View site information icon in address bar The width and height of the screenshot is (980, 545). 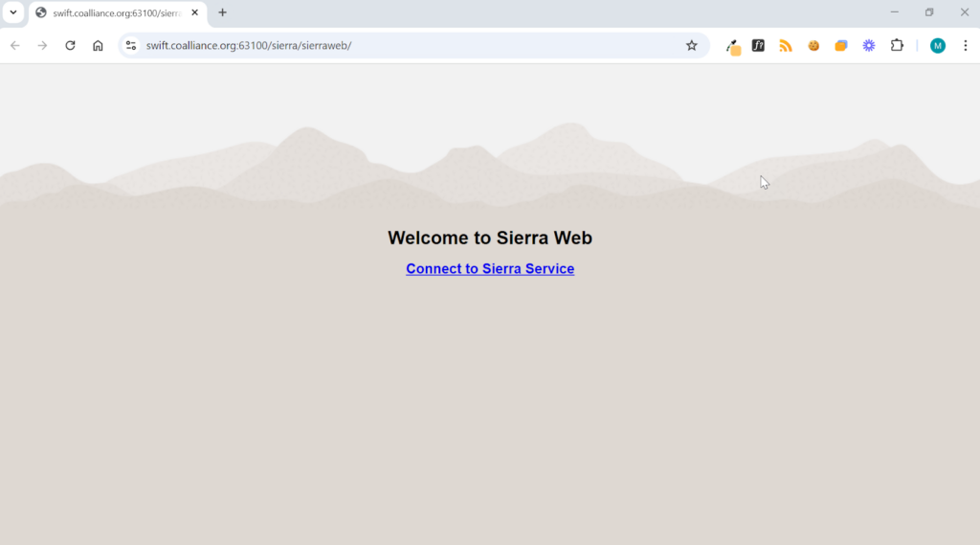[130, 46]
